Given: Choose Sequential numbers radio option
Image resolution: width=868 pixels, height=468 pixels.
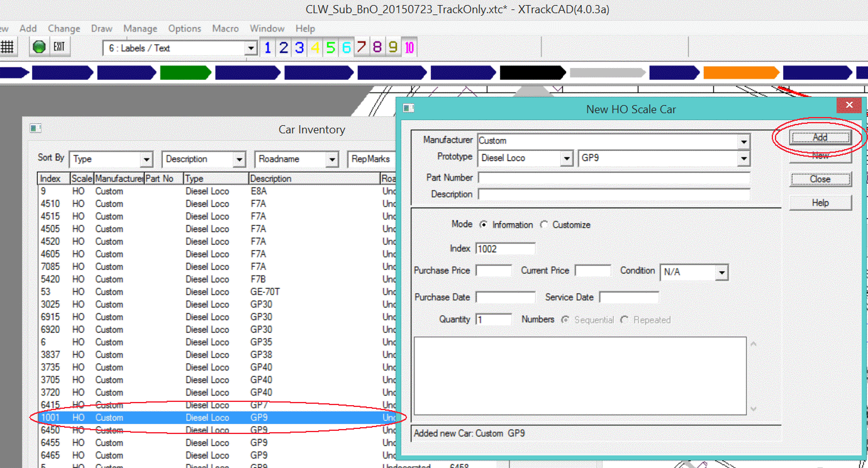Looking at the screenshot, I should coord(565,320).
